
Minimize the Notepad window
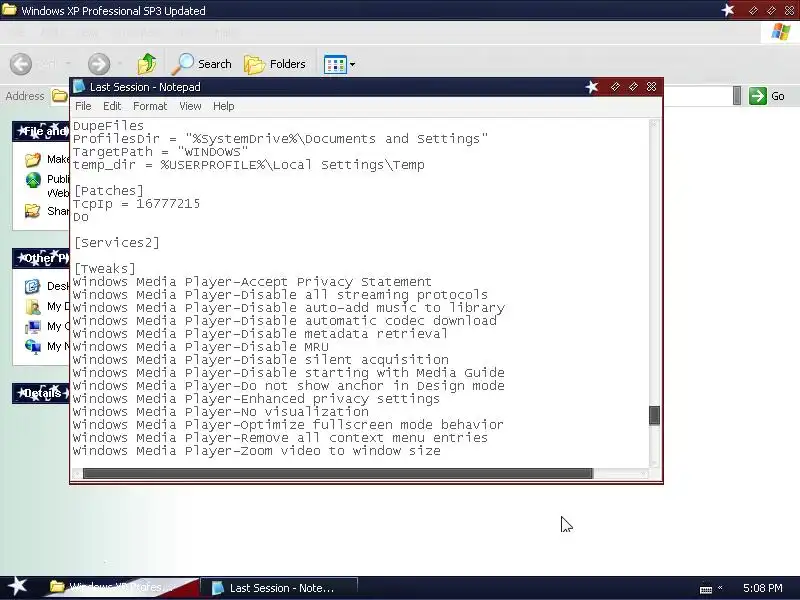coord(615,87)
